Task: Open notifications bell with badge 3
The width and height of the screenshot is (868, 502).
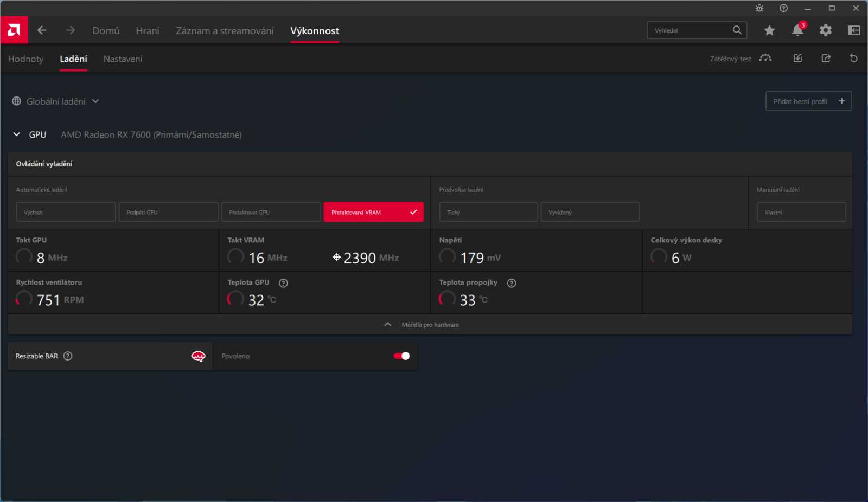Action: pyautogui.click(x=798, y=30)
